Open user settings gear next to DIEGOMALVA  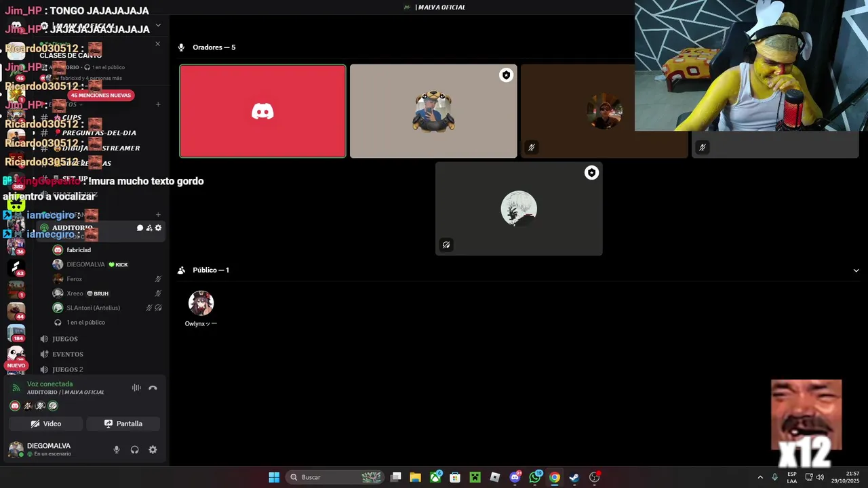(x=153, y=449)
